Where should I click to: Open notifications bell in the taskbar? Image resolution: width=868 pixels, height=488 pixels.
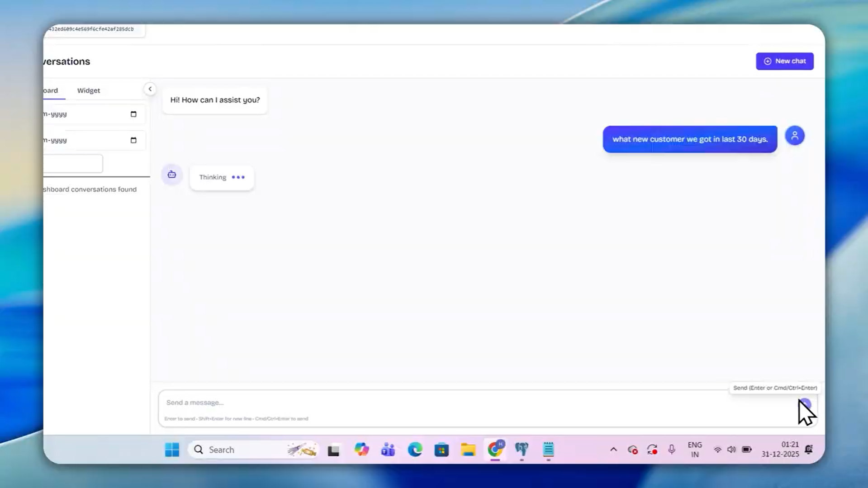tap(808, 450)
